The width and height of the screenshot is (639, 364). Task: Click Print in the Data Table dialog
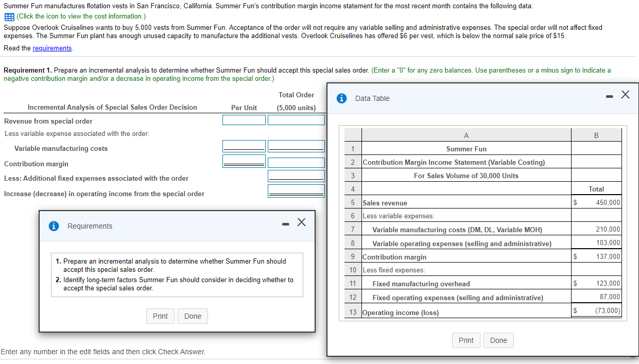point(466,340)
